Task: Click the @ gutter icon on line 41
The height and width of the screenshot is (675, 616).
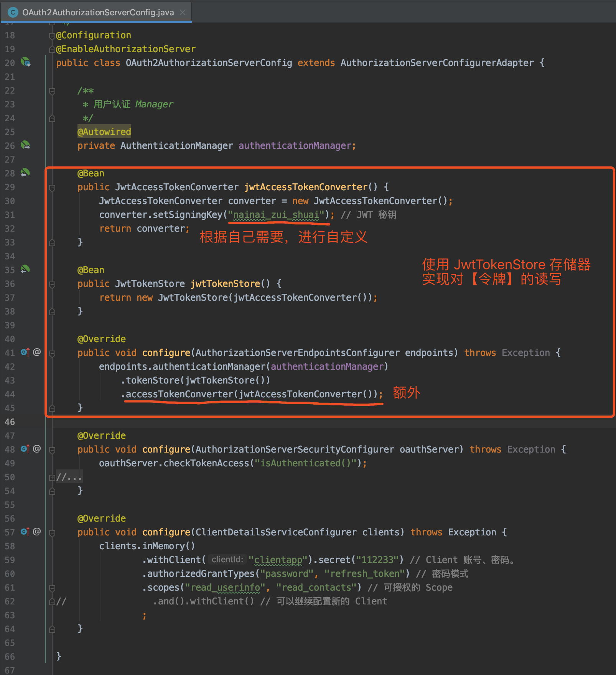Action: (x=37, y=352)
